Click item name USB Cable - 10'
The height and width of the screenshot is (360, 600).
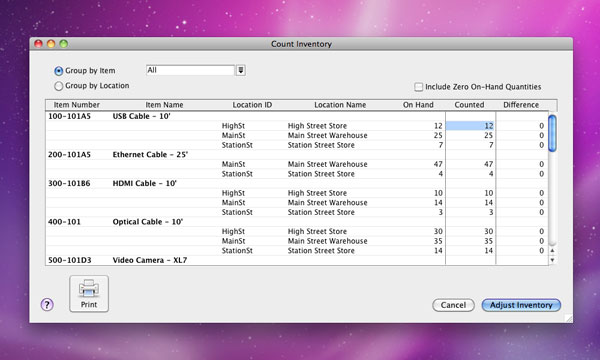[141, 116]
